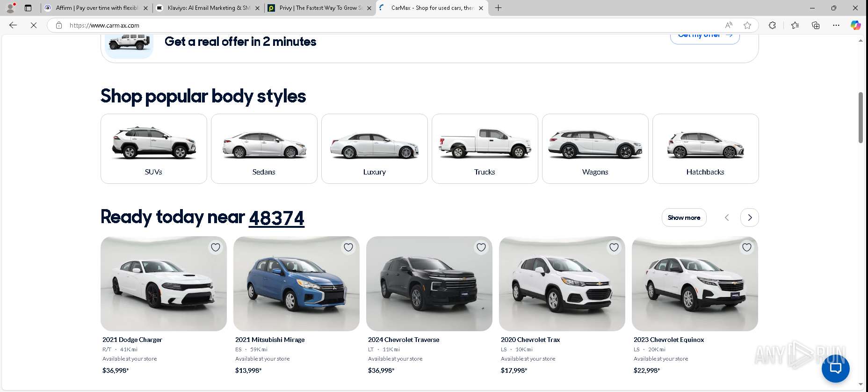Screen dimensions: 868x392
Task: Save the 2024 Chevrolet Traverse with heart
Action: click(x=481, y=247)
